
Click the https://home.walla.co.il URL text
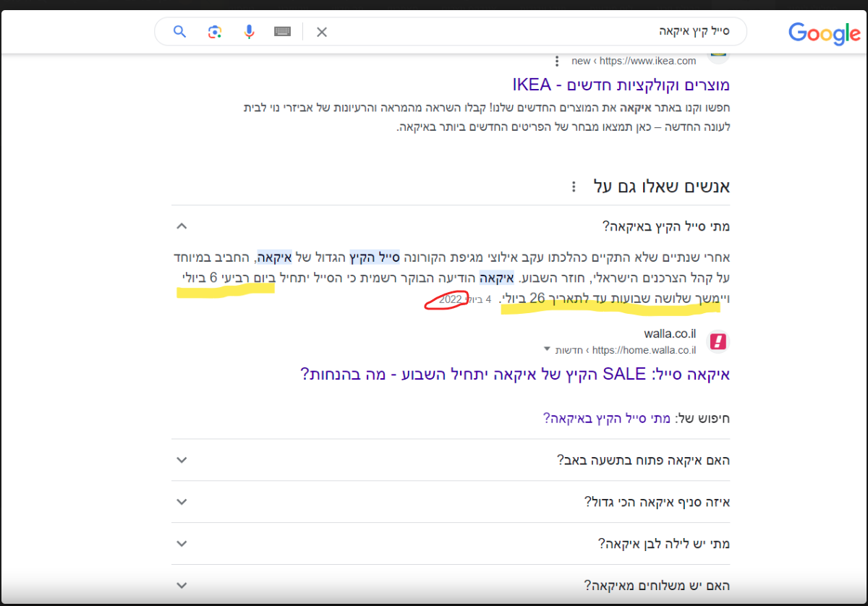[x=644, y=350]
